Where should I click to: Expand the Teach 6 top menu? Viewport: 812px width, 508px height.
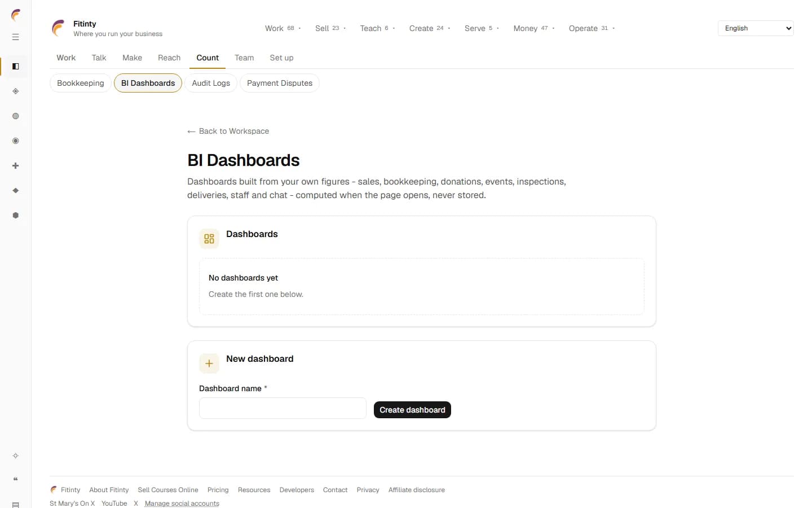coord(378,28)
